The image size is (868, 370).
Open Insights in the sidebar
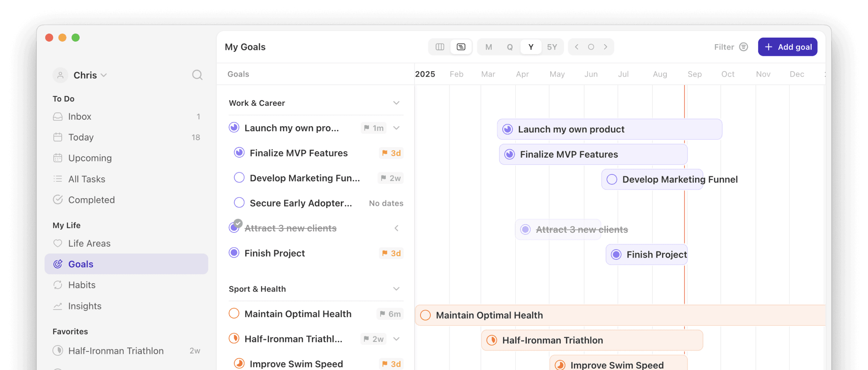(126, 306)
